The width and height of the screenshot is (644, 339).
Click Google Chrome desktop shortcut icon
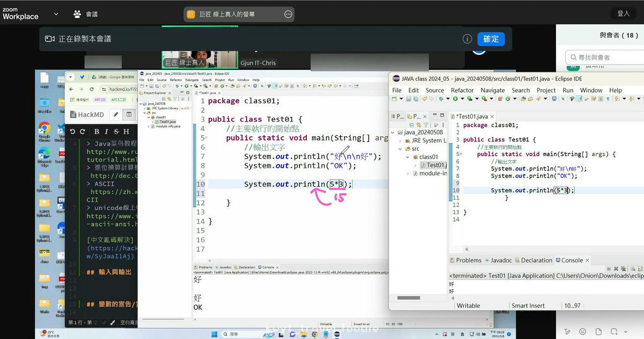pyautogui.click(x=45, y=128)
